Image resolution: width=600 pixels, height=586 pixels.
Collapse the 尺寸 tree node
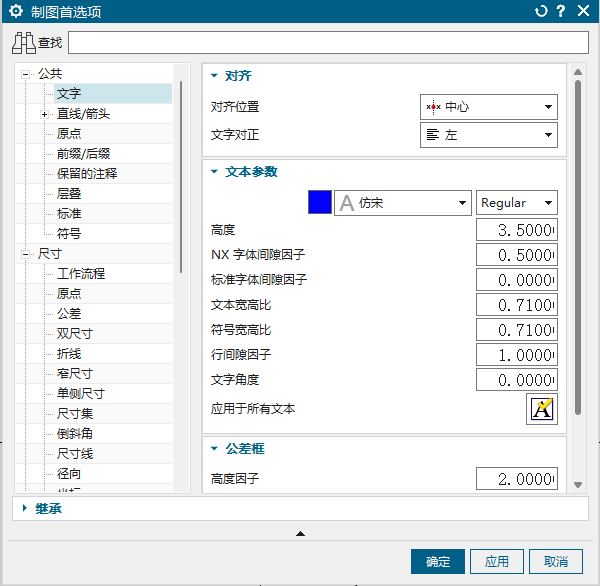[25, 254]
